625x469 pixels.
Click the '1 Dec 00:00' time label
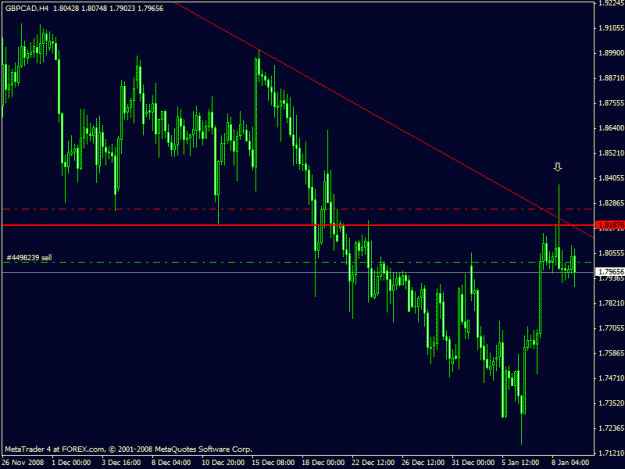(x=71, y=463)
